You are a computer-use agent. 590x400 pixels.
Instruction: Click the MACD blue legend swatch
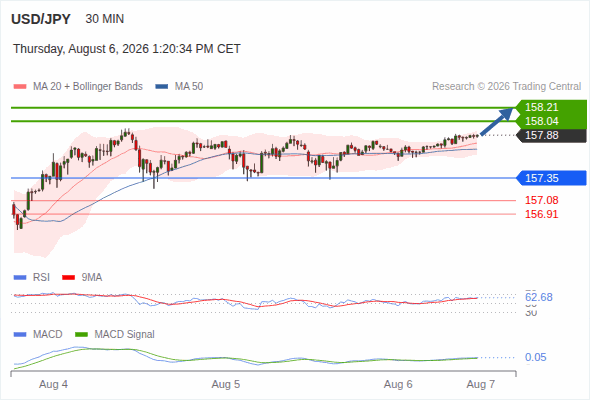point(20,334)
